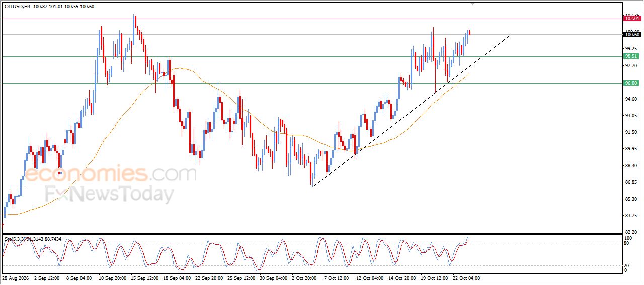This screenshot has width=644, height=285.
Task: Click the 89.95 price axis value
Action: point(631,149)
